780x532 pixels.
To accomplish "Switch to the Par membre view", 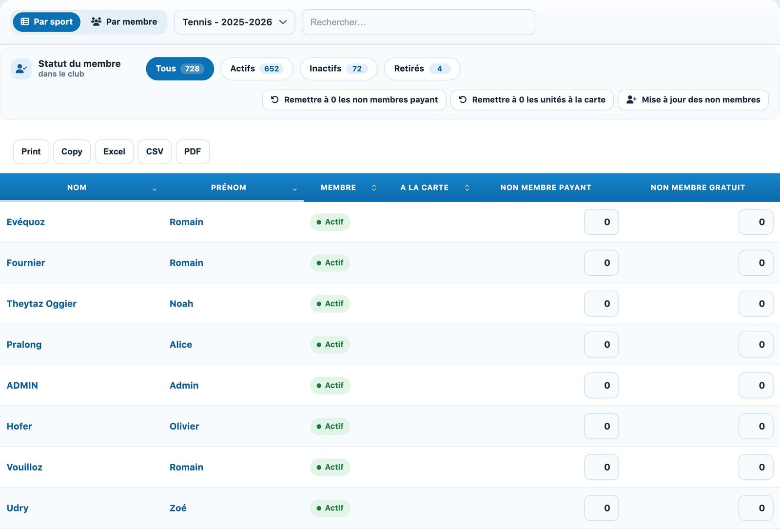I will pos(124,22).
